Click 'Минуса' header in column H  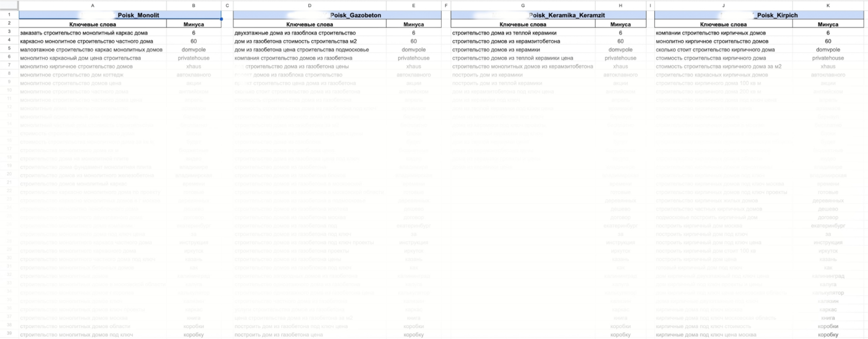(x=621, y=24)
